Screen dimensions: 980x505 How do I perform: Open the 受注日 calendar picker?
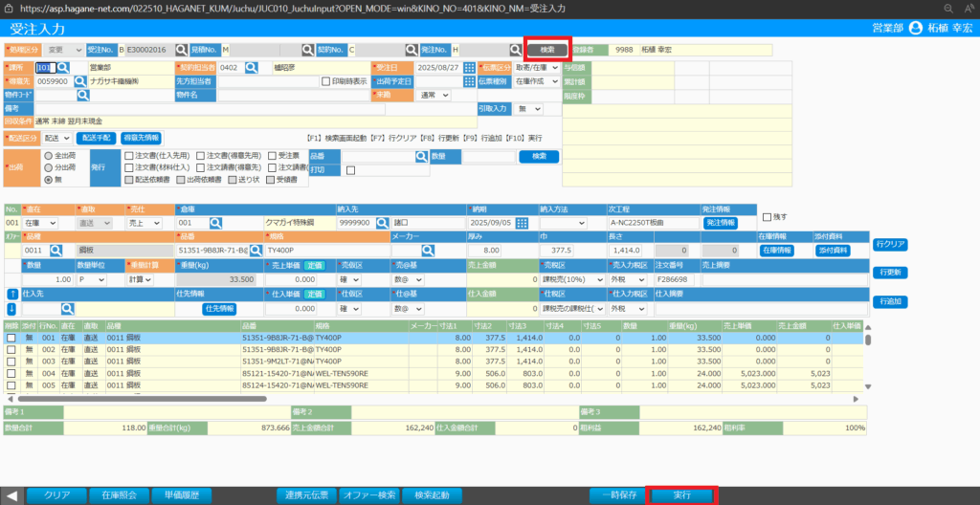(469, 68)
